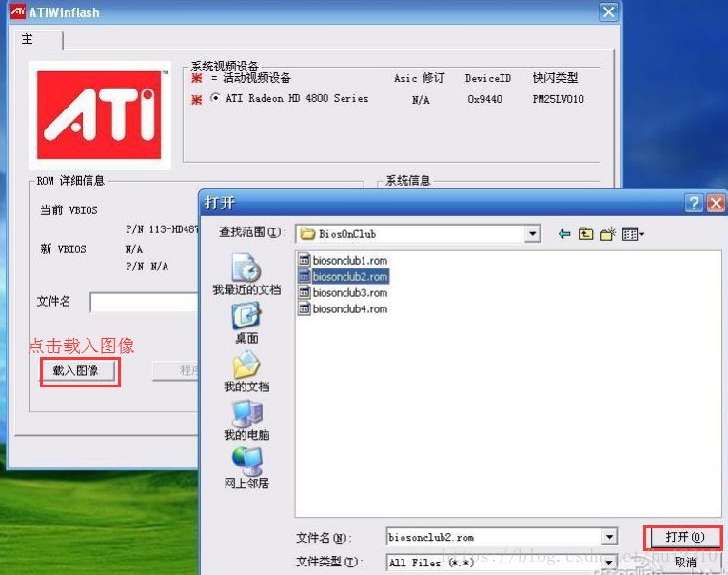The image size is (728, 575).
Task: Select file biosonclub3.rom
Action: (344, 292)
